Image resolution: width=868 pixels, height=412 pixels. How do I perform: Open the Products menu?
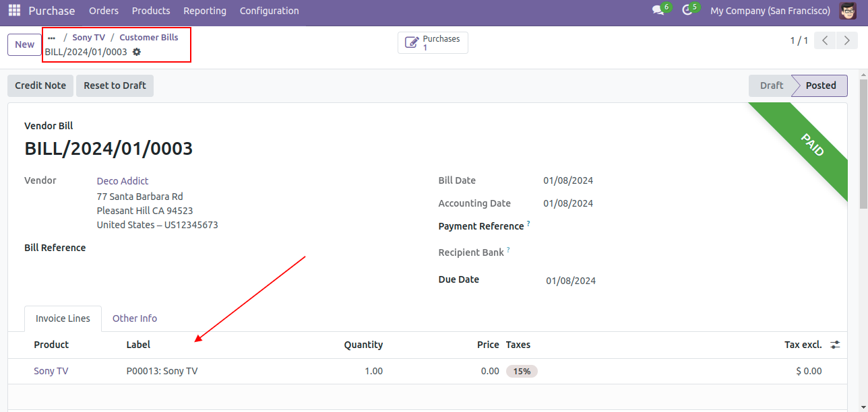(x=151, y=11)
